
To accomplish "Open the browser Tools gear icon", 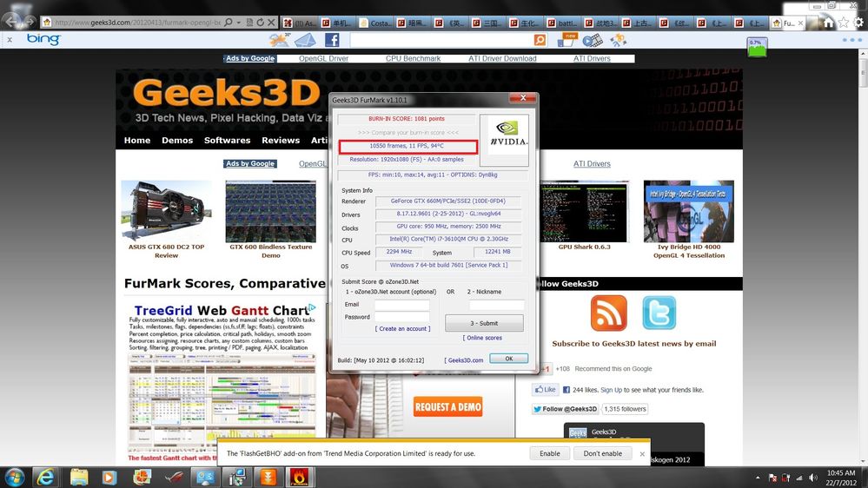I will [858, 23].
